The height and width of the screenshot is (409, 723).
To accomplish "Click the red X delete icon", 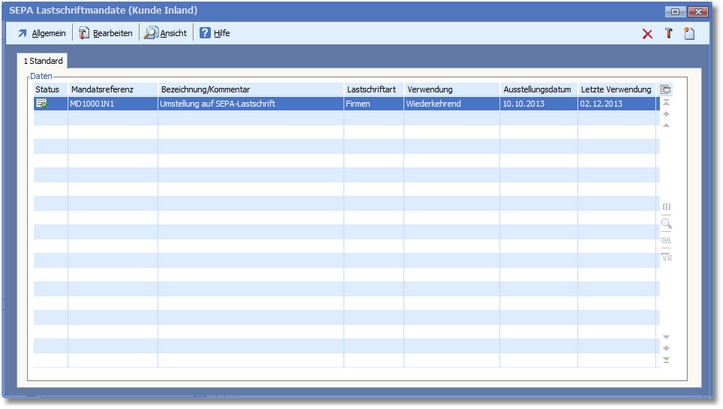I will pos(647,34).
